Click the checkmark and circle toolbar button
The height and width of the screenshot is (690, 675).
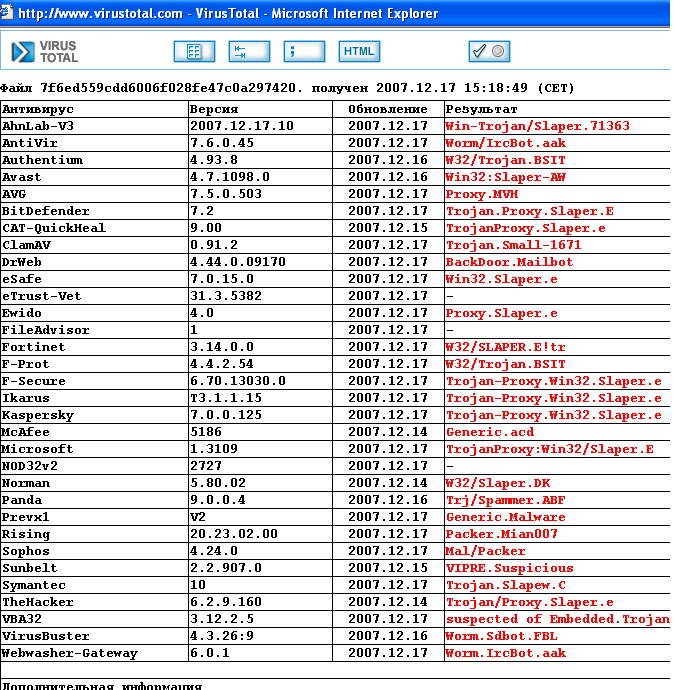[489, 51]
